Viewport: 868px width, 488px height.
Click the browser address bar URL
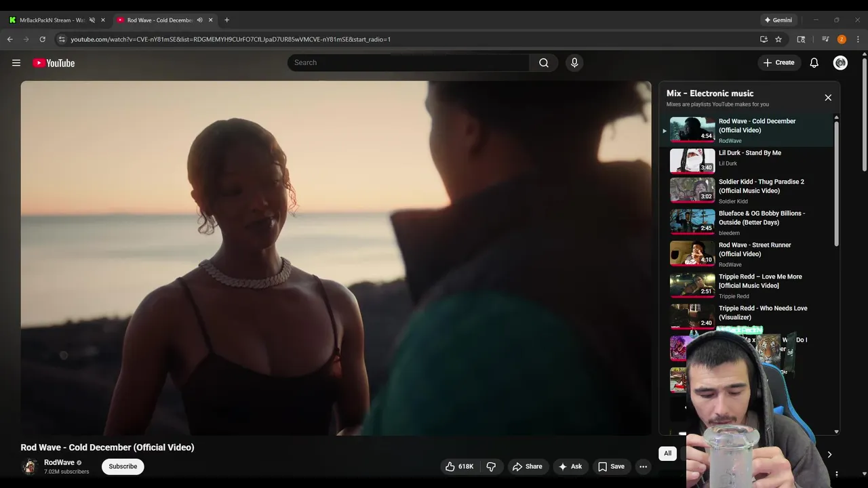(231, 39)
